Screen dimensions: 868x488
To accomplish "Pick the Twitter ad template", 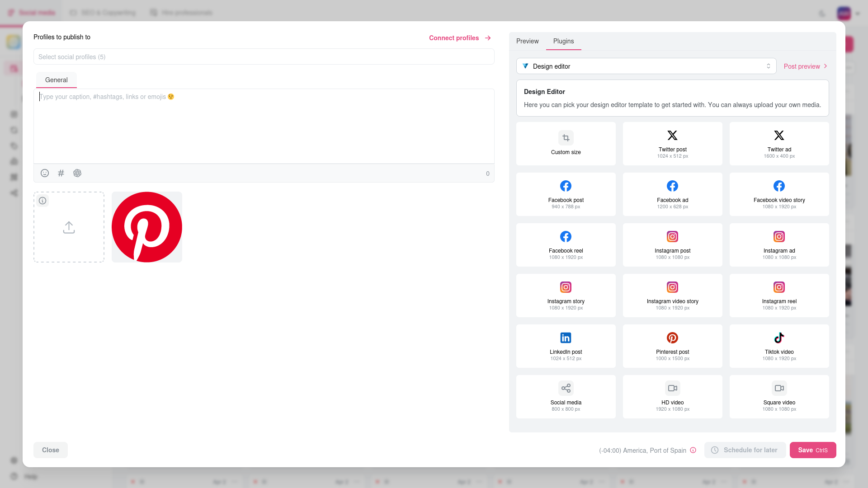I will (x=779, y=144).
